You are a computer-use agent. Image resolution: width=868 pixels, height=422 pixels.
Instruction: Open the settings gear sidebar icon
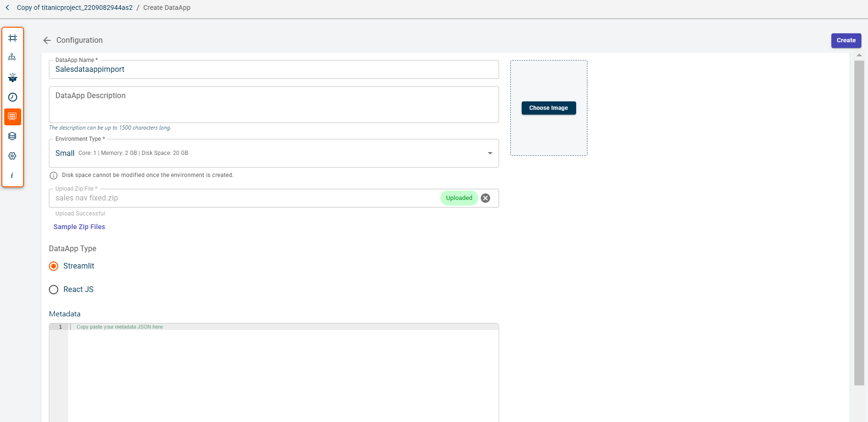(13, 156)
